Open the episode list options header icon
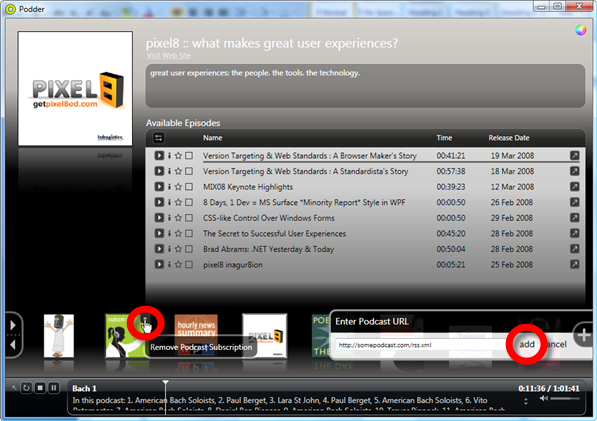 tap(159, 138)
